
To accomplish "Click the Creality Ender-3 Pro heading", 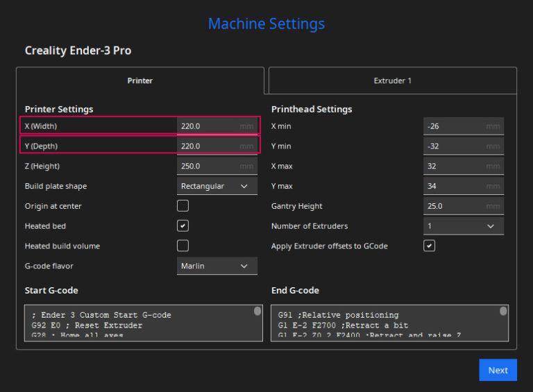I will point(78,50).
